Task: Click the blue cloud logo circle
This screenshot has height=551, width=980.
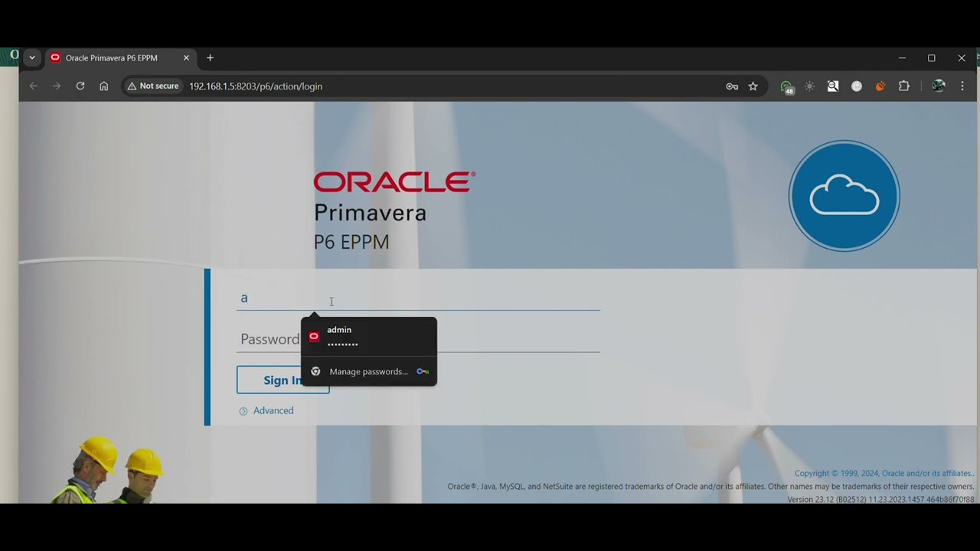Action: pos(844,196)
